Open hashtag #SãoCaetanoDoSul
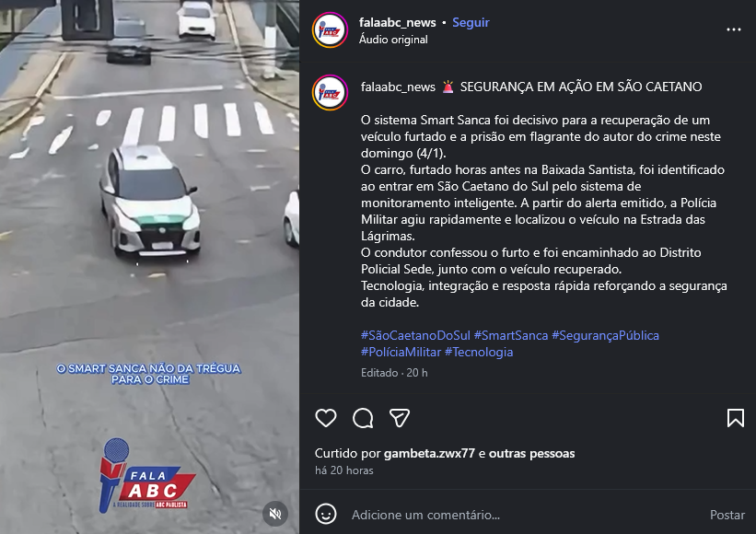The height and width of the screenshot is (534, 756). tap(415, 335)
